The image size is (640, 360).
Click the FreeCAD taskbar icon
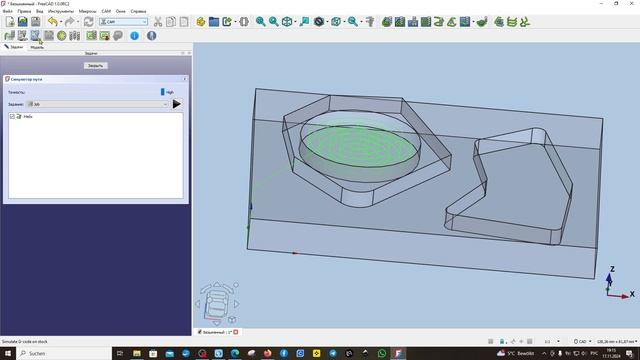click(x=398, y=353)
